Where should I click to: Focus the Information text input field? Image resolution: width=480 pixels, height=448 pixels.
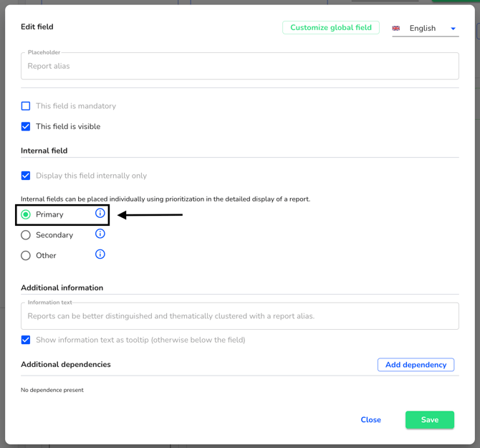click(x=239, y=316)
